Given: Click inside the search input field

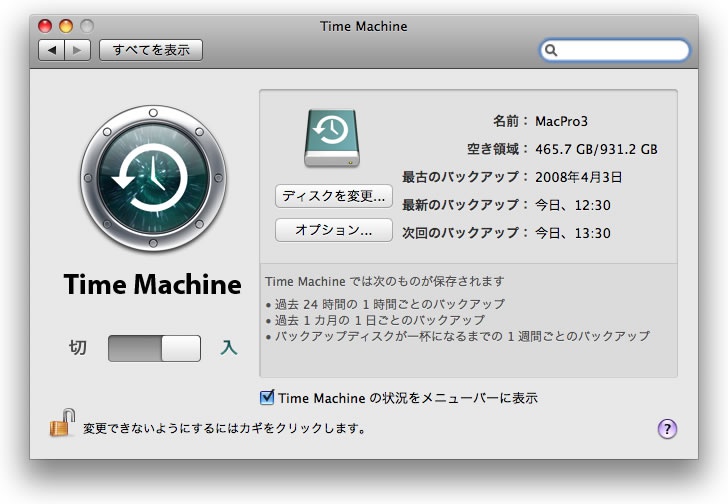Looking at the screenshot, I should (x=615, y=50).
